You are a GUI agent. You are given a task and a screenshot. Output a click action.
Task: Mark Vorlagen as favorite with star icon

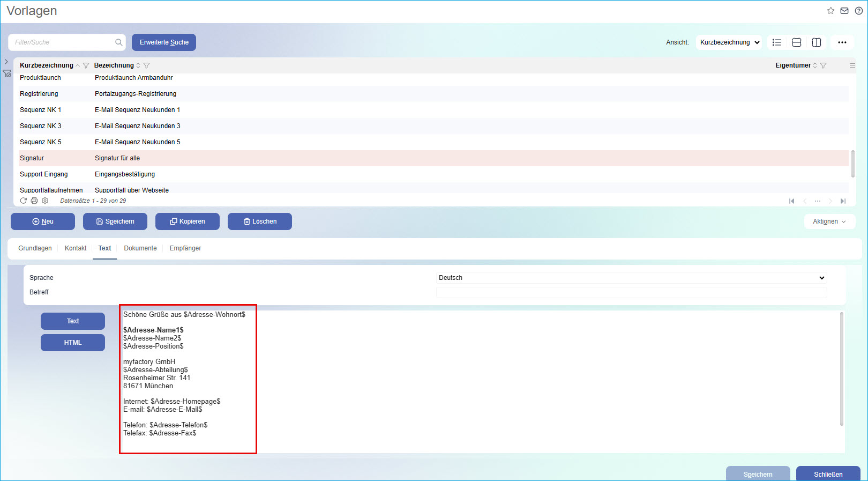[830, 11]
